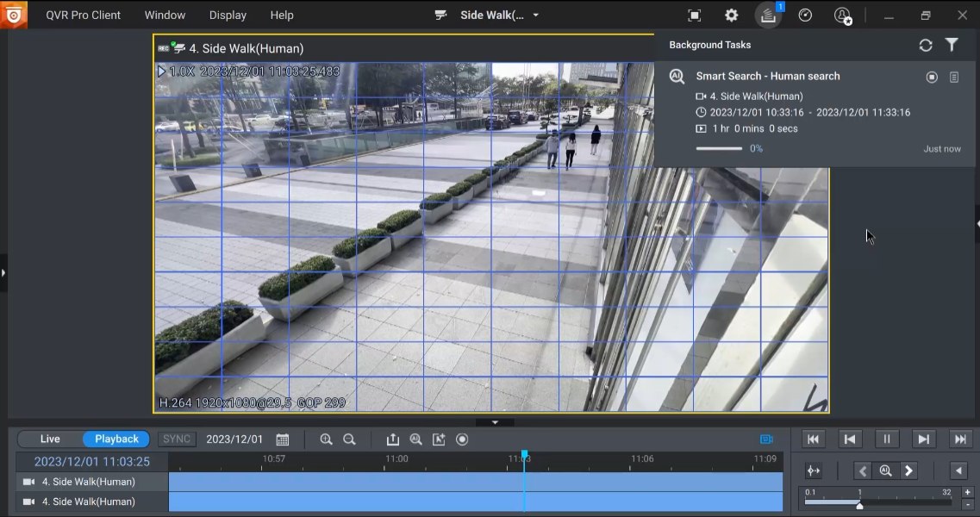Refresh the Background Tasks list
This screenshot has height=517, width=980.
926,46
